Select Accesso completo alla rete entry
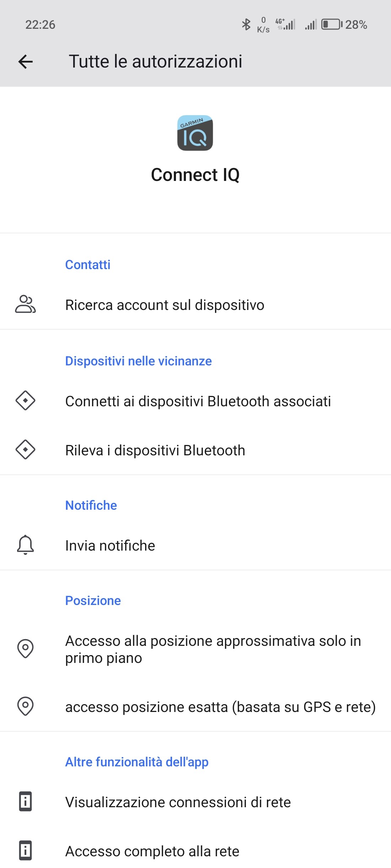The height and width of the screenshot is (868, 391). [152, 851]
